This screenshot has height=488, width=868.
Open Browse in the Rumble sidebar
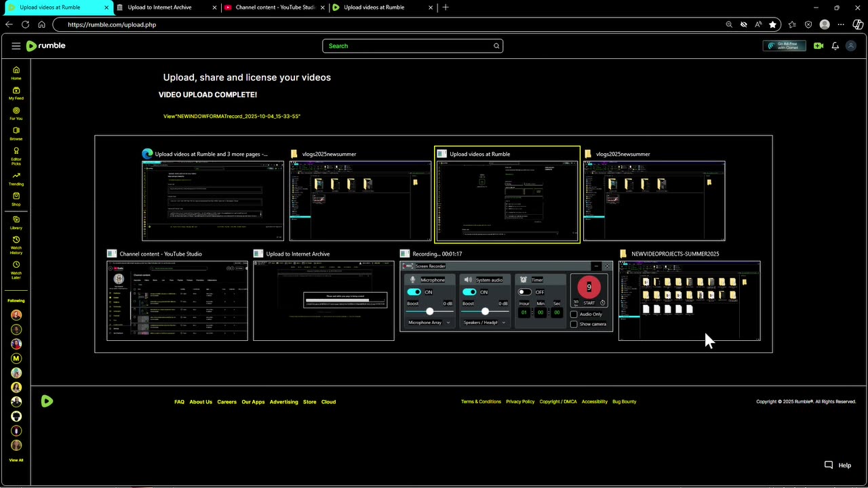tap(16, 134)
